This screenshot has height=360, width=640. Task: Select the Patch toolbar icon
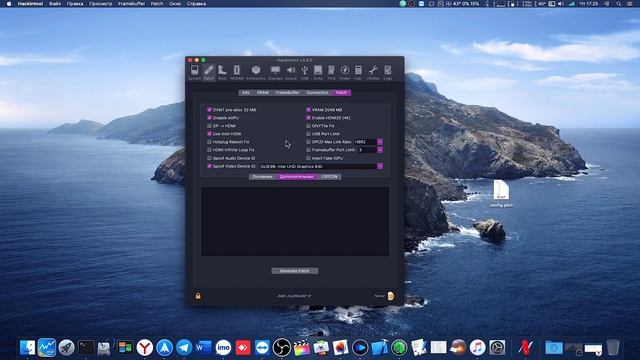(209, 72)
